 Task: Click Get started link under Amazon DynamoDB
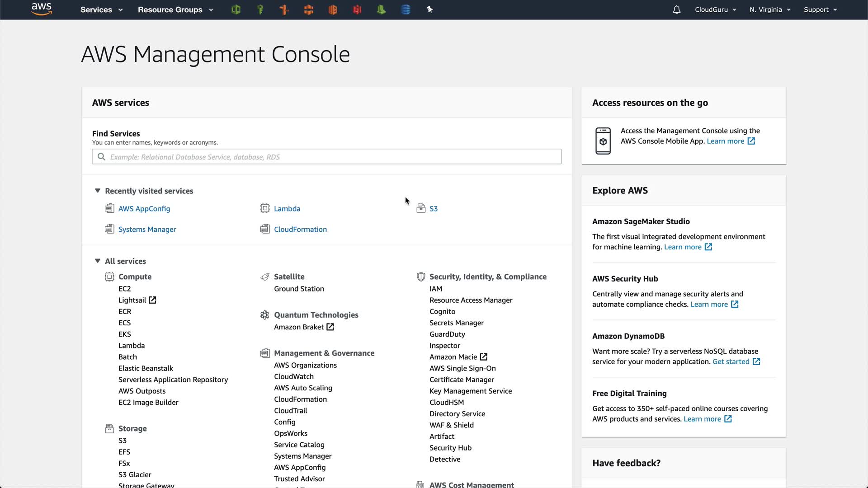pos(731,361)
